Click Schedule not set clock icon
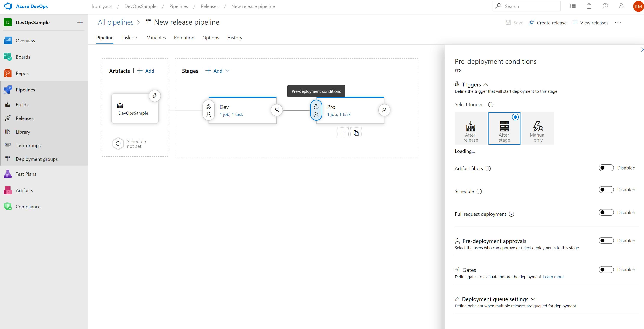 click(x=118, y=144)
